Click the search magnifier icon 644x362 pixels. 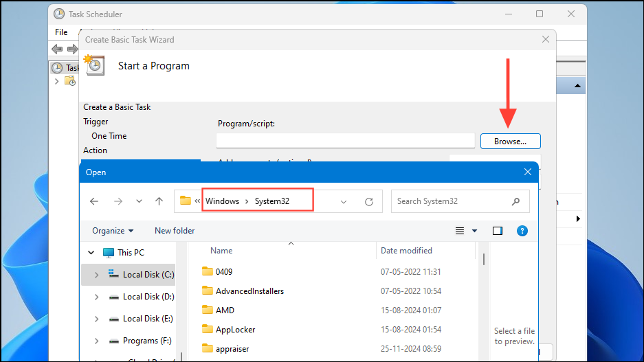coord(516,201)
